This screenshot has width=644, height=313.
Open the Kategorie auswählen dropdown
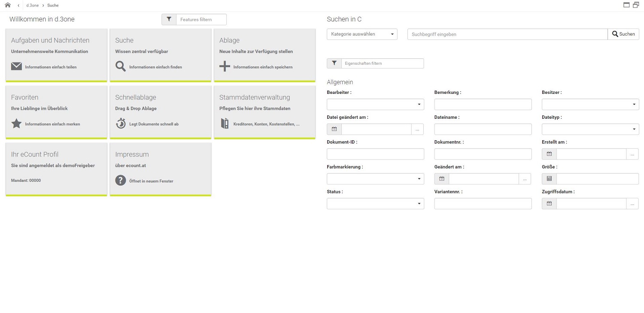point(362,34)
